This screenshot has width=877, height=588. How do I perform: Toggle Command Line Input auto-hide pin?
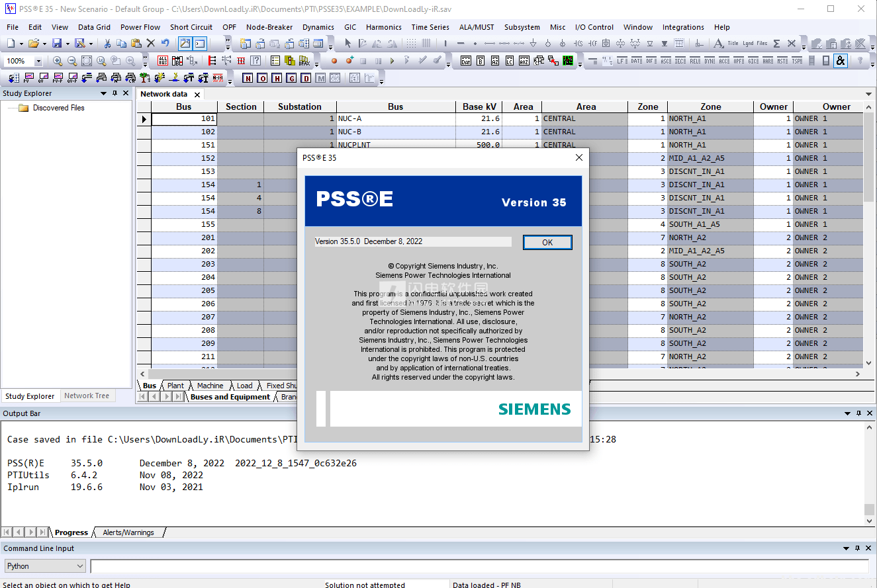tap(858, 548)
